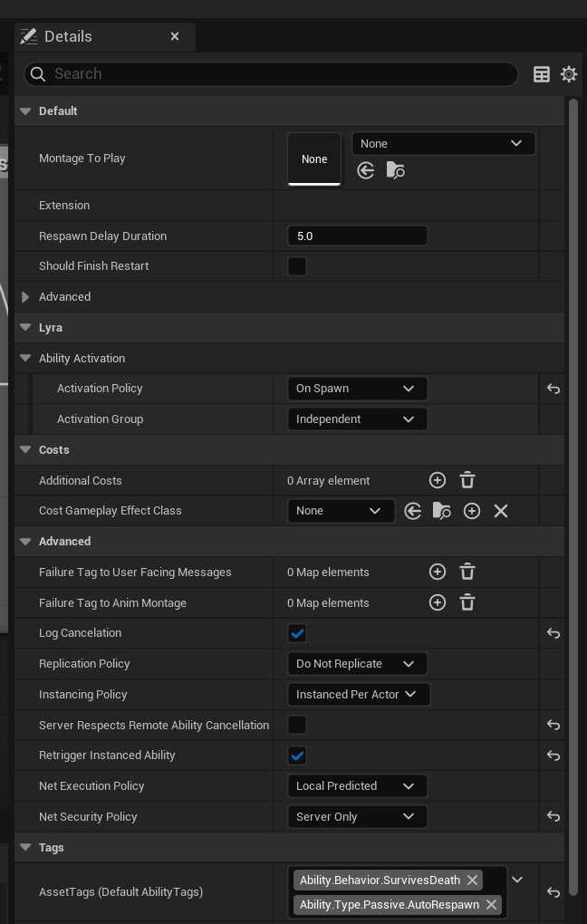Enable Should Finish Restart checkbox

pos(297,266)
